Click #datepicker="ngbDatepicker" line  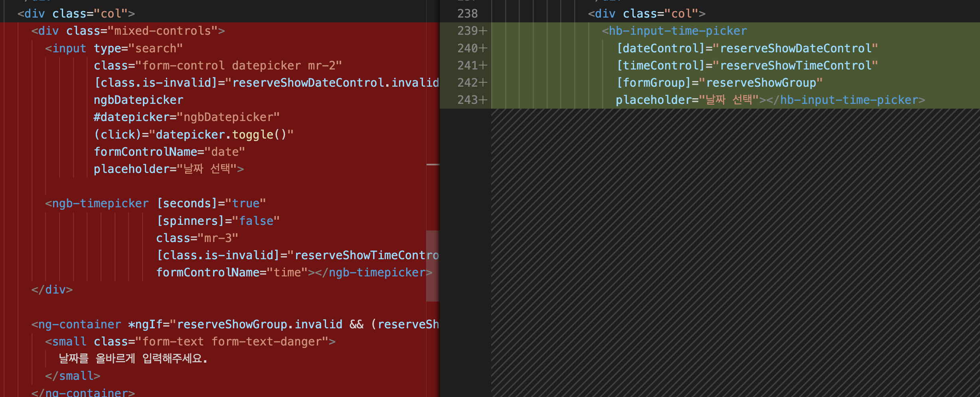(x=187, y=117)
